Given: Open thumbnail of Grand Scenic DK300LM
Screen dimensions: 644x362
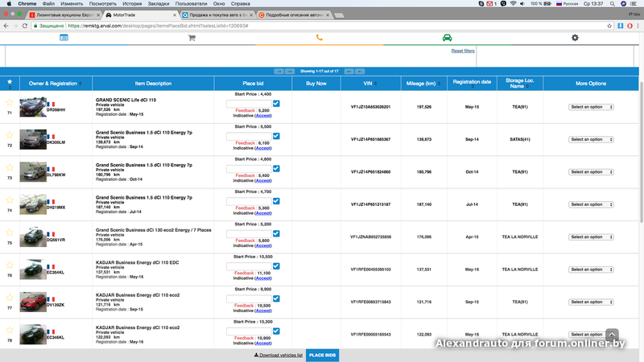Looking at the screenshot, I should tap(33, 139).
